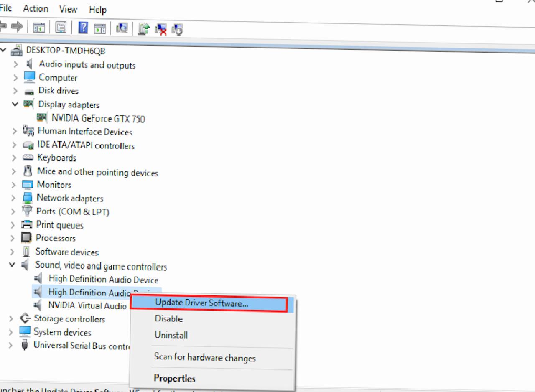Select NVIDIA GeForce GTX 750 label
This screenshot has width=535, height=392.
(x=98, y=119)
